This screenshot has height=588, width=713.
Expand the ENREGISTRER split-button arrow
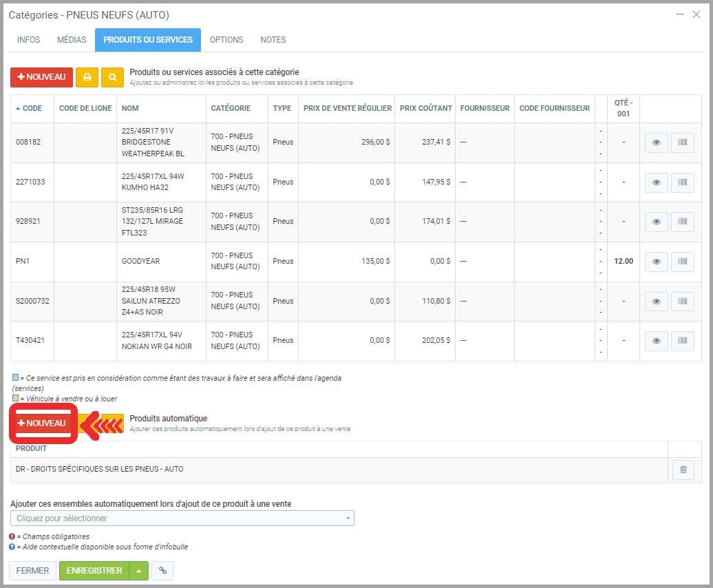pyautogui.click(x=140, y=571)
